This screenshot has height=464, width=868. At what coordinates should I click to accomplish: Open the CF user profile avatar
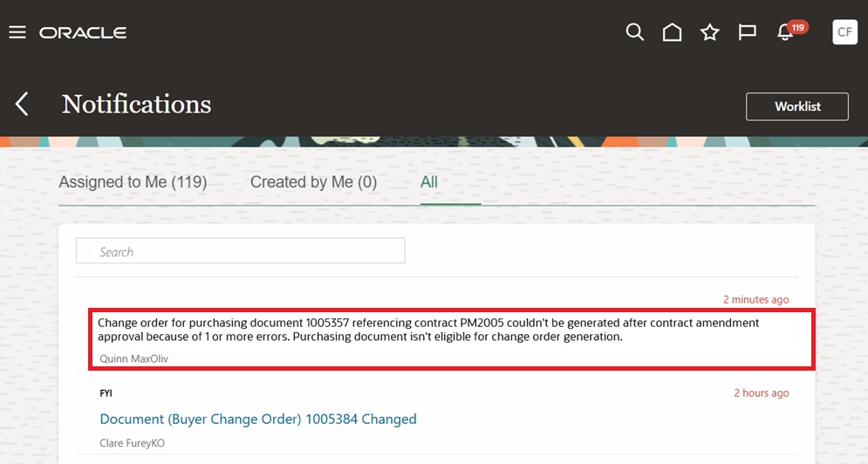click(844, 32)
